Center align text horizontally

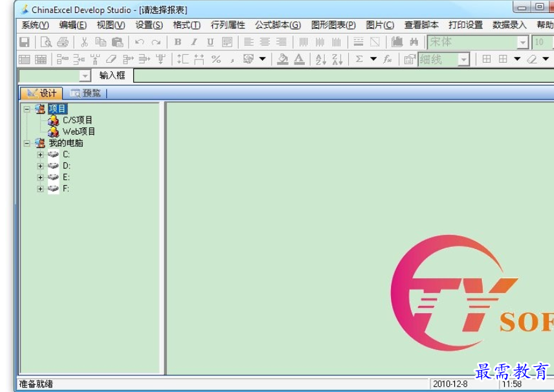tap(265, 42)
